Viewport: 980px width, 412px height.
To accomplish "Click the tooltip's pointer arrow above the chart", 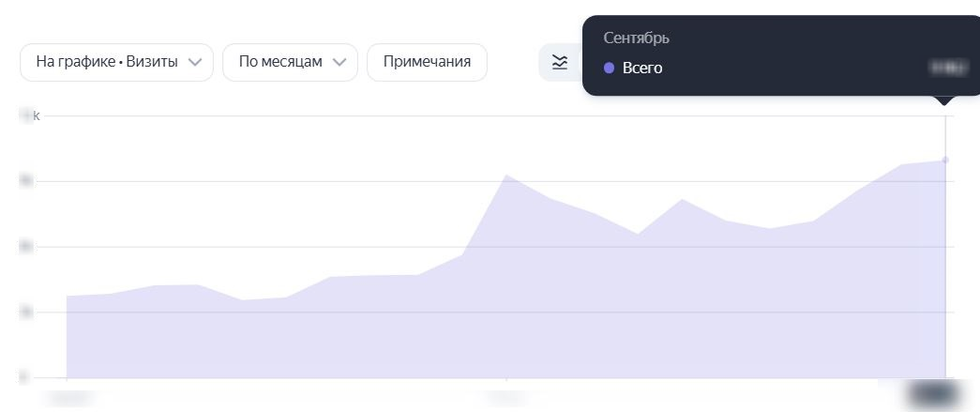I will (945, 99).
